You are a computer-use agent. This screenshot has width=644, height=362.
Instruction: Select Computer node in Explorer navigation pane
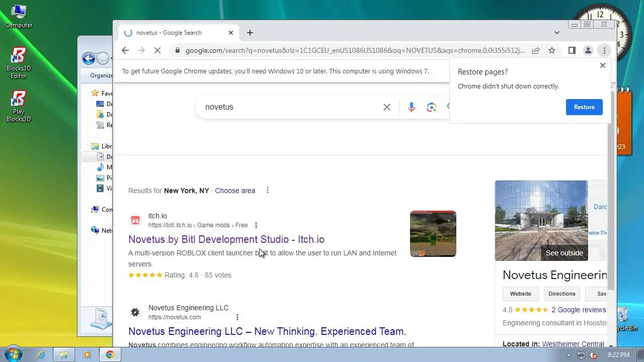click(x=102, y=210)
